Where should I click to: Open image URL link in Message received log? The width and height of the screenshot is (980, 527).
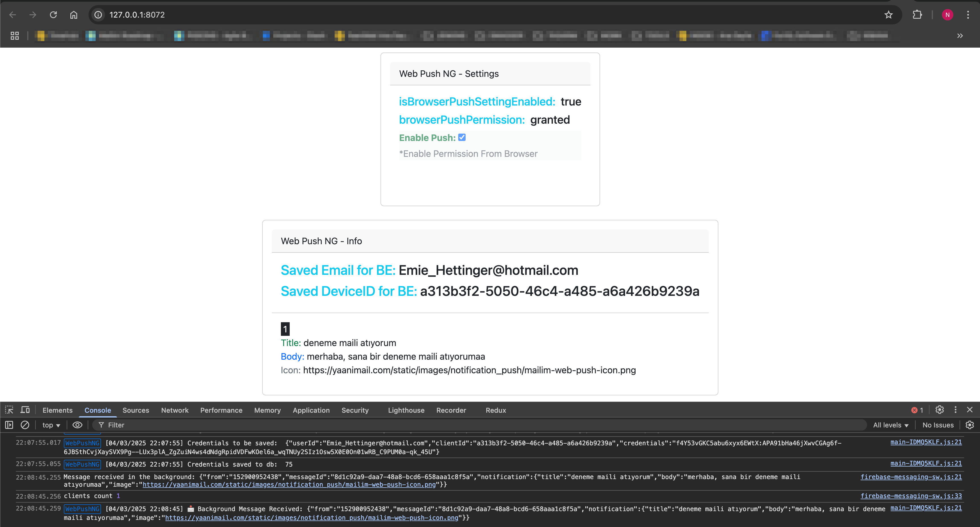pos(289,484)
